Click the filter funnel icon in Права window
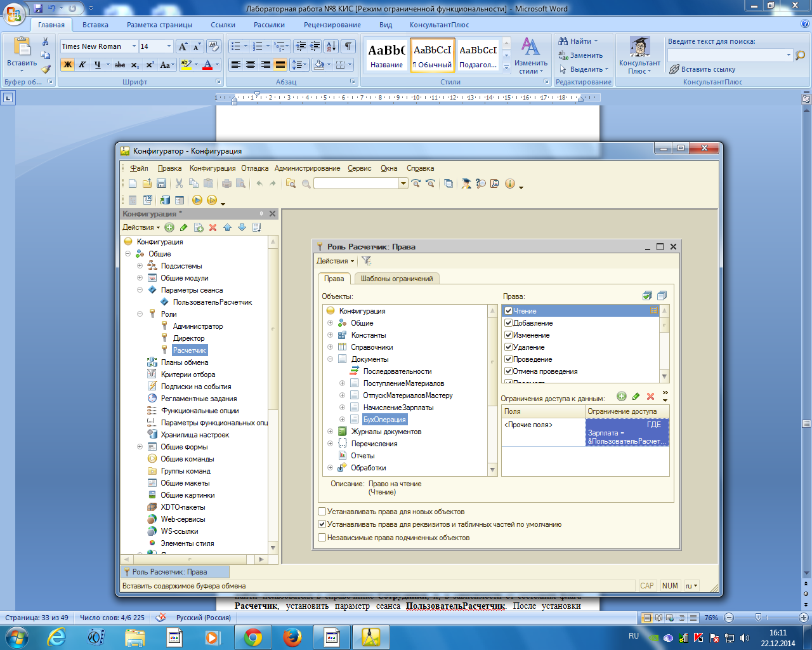 click(366, 261)
